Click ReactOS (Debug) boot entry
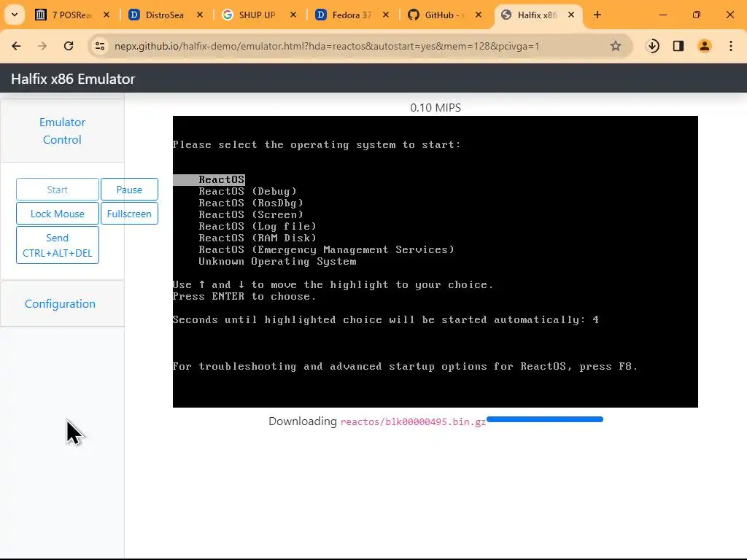Screen dimensions: 747x560 coord(248,192)
